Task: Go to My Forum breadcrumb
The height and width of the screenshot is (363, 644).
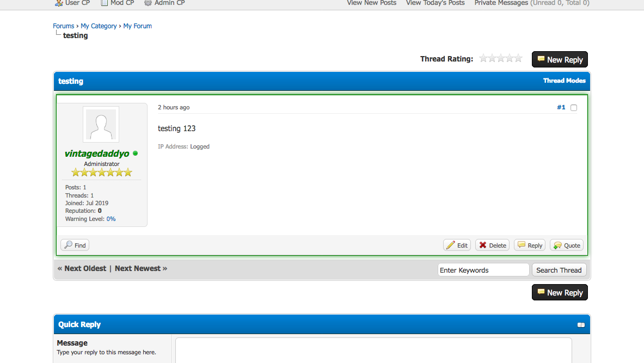Action: (138, 26)
